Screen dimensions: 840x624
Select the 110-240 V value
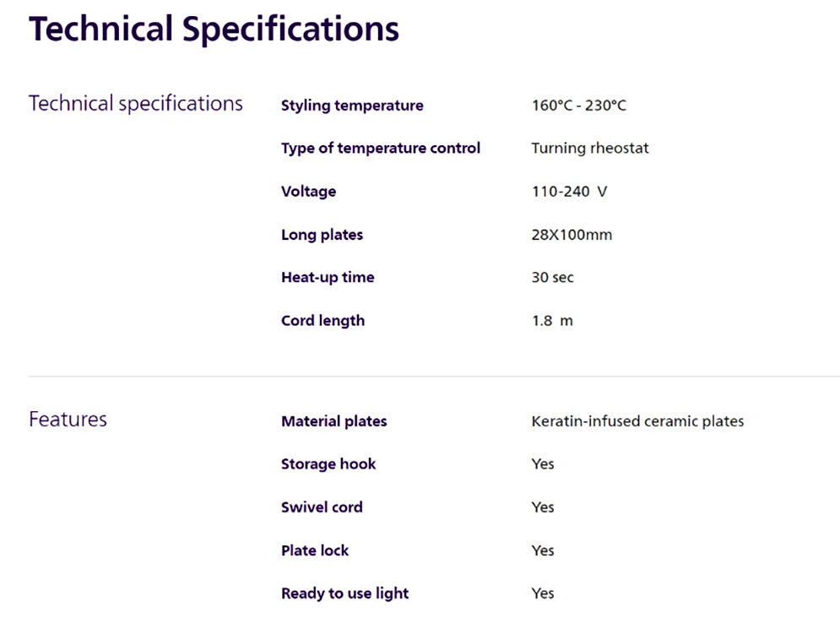click(568, 192)
